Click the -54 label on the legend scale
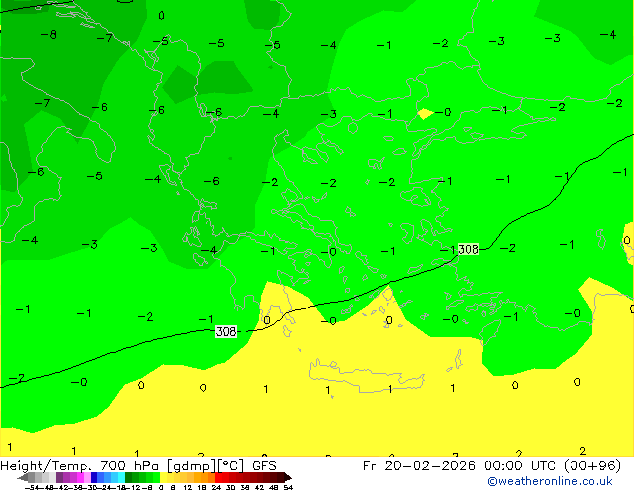Screen dimensions: 634x490 [32, 488]
